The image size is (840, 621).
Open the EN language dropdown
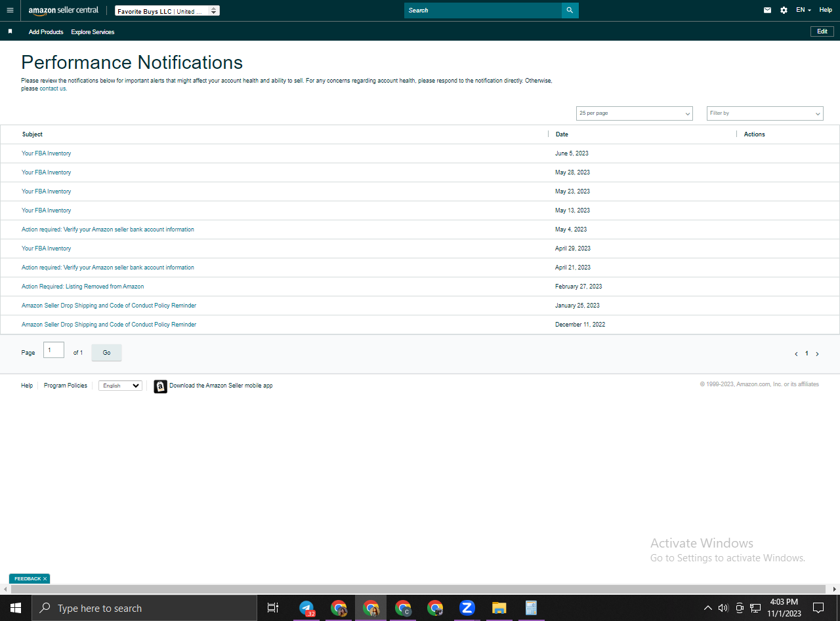point(803,10)
